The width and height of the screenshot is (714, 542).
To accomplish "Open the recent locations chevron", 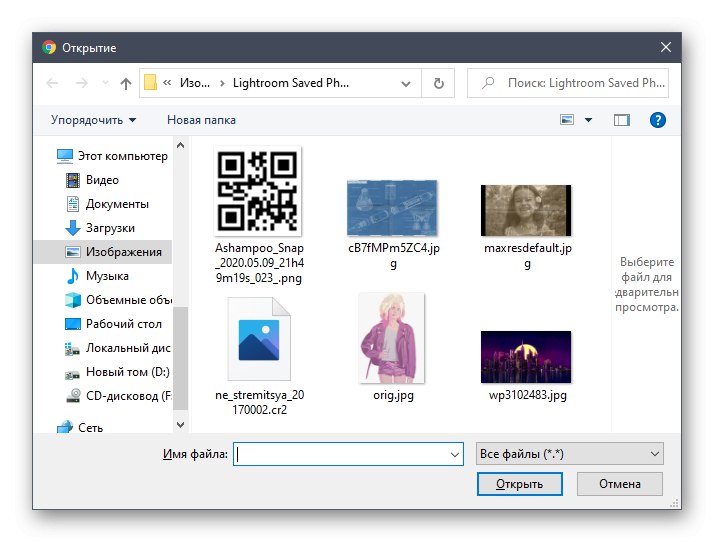I will pos(105,83).
